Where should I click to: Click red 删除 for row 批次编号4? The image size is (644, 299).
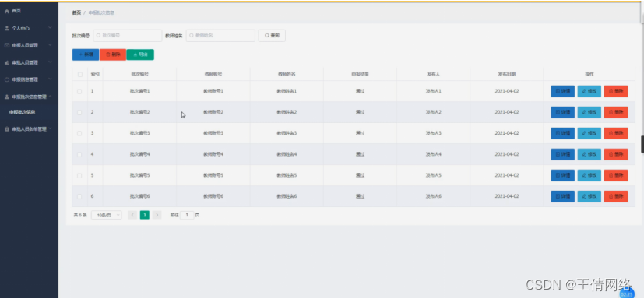616,154
